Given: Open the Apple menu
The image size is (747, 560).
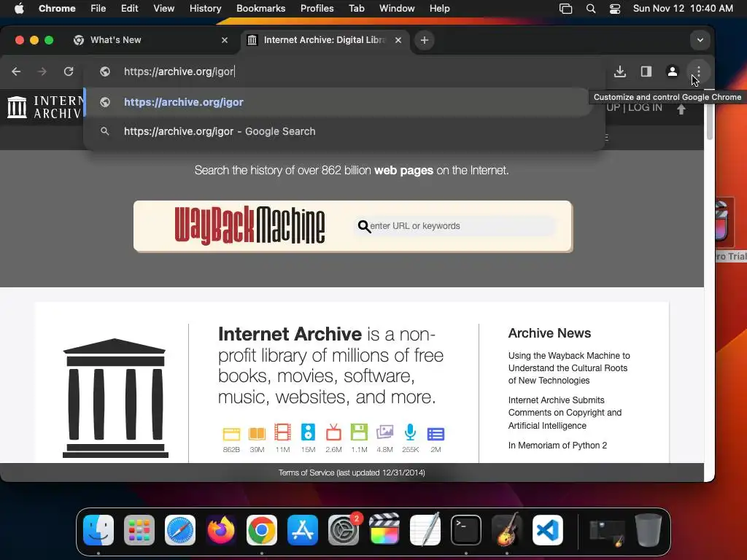Looking at the screenshot, I should pos(19,8).
